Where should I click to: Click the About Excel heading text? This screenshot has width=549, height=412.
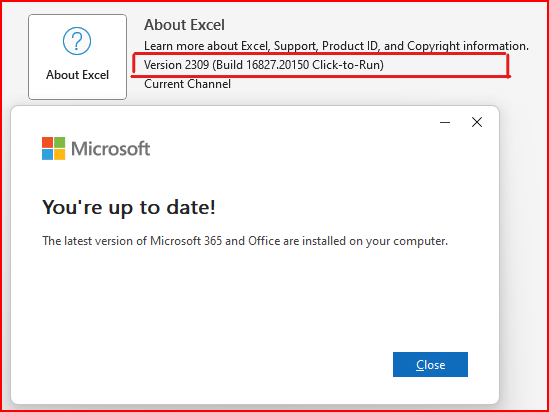(x=184, y=25)
